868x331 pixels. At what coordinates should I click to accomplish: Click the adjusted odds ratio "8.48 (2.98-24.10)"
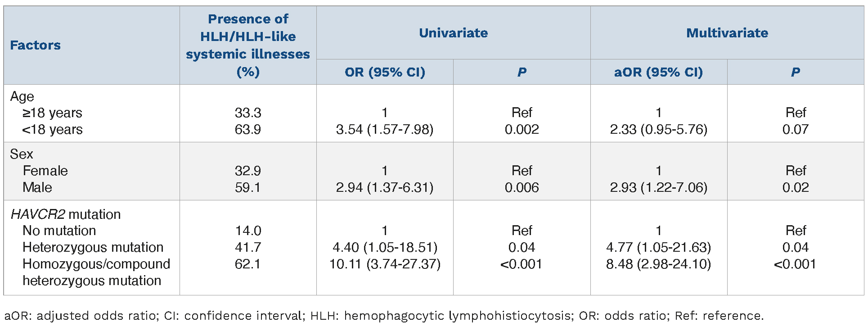tap(658, 264)
